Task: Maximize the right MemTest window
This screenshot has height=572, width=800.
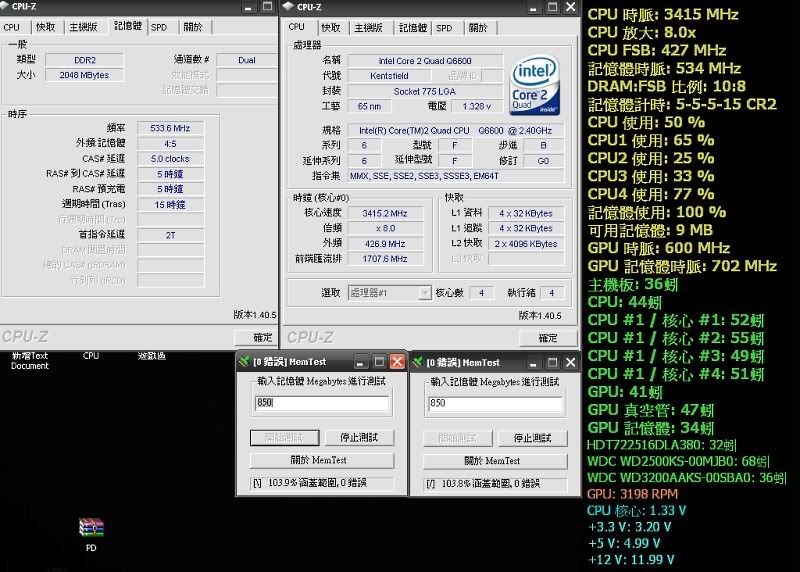Action: click(552, 362)
